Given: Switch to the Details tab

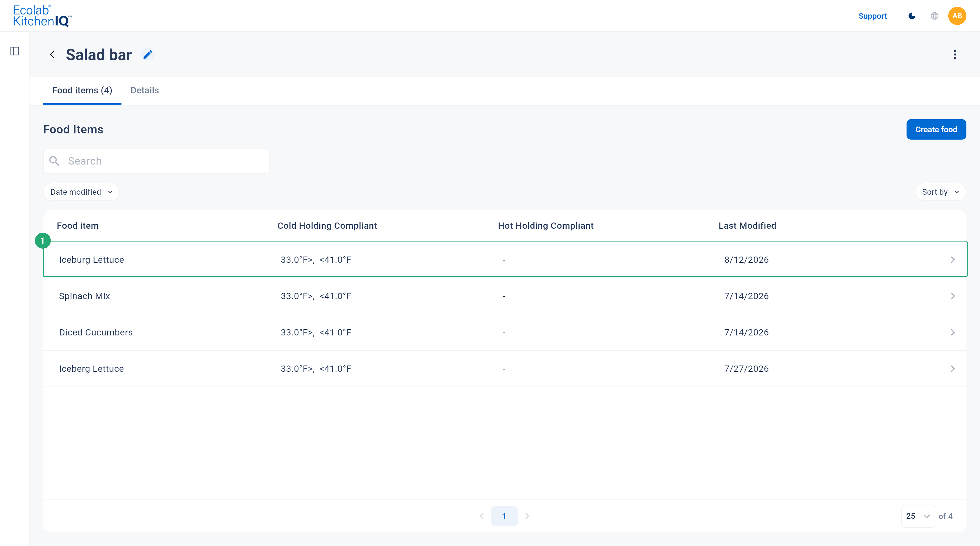Looking at the screenshot, I should [x=145, y=90].
